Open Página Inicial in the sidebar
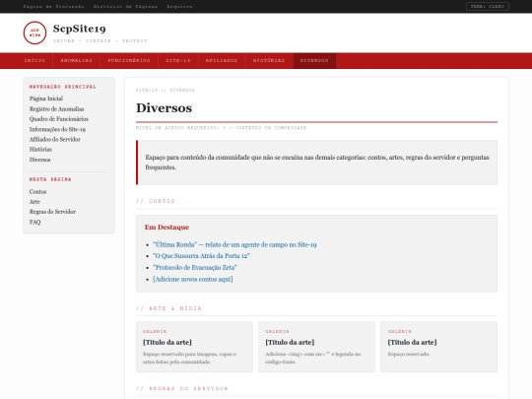Screen dimensions: 532x399 (x=46, y=99)
